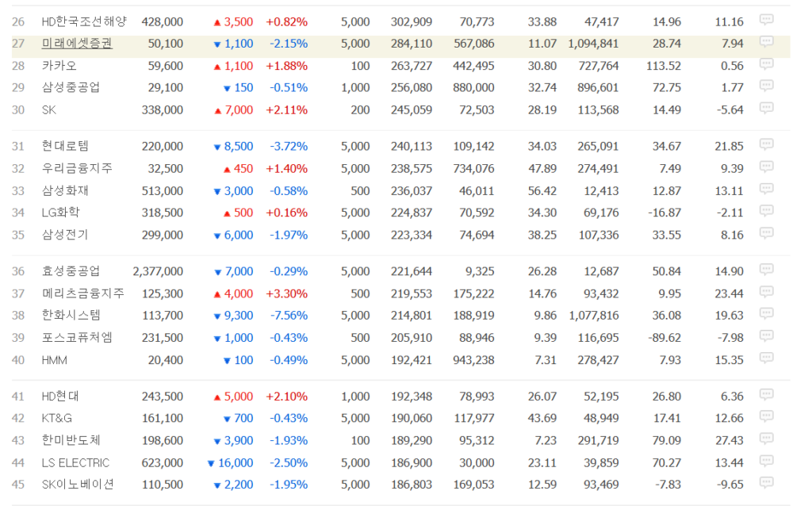Open the HD한국조선해양 stock link

click(x=84, y=21)
